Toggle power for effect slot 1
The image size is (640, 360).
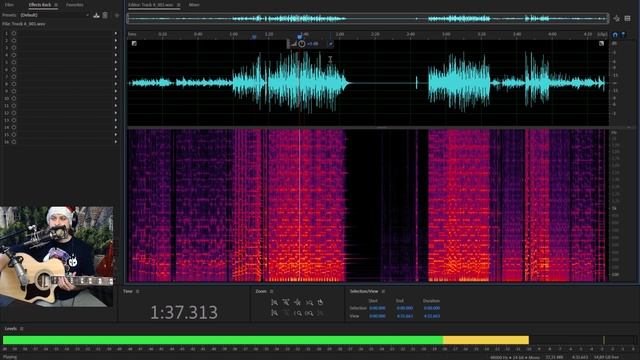pyautogui.click(x=14, y=33)
